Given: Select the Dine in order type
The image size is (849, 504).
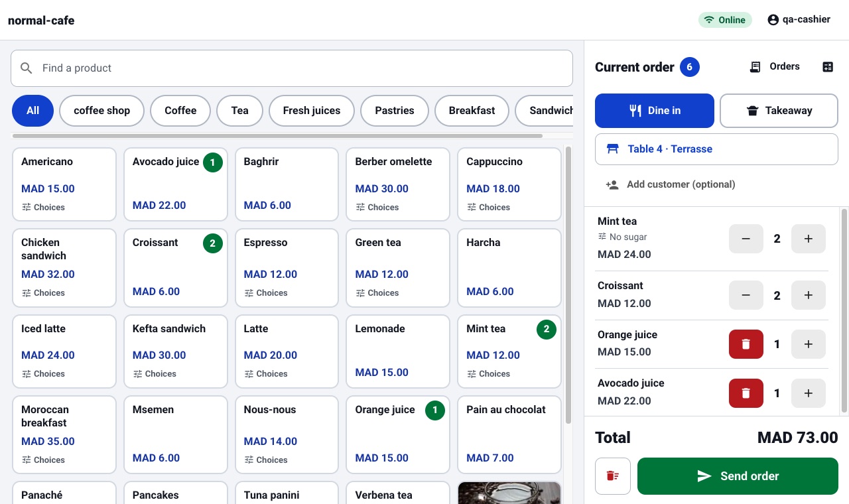Looking at the screenshot, I should pos(655,111).
